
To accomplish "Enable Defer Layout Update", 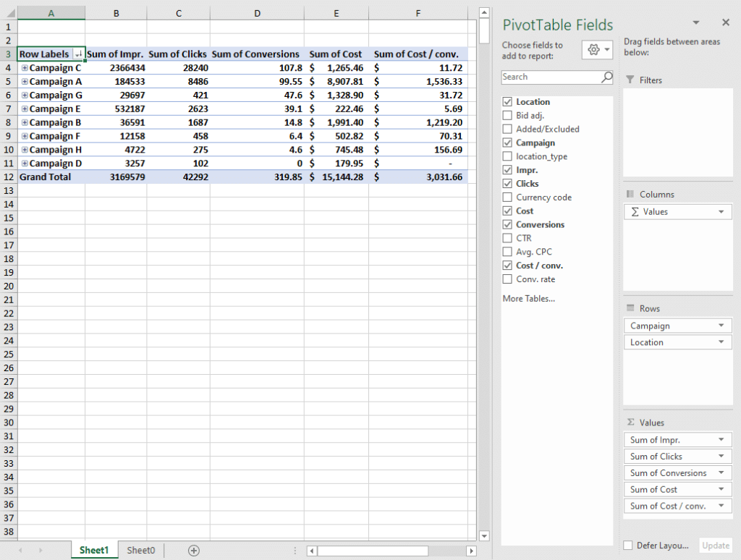I will coord(627,545).
